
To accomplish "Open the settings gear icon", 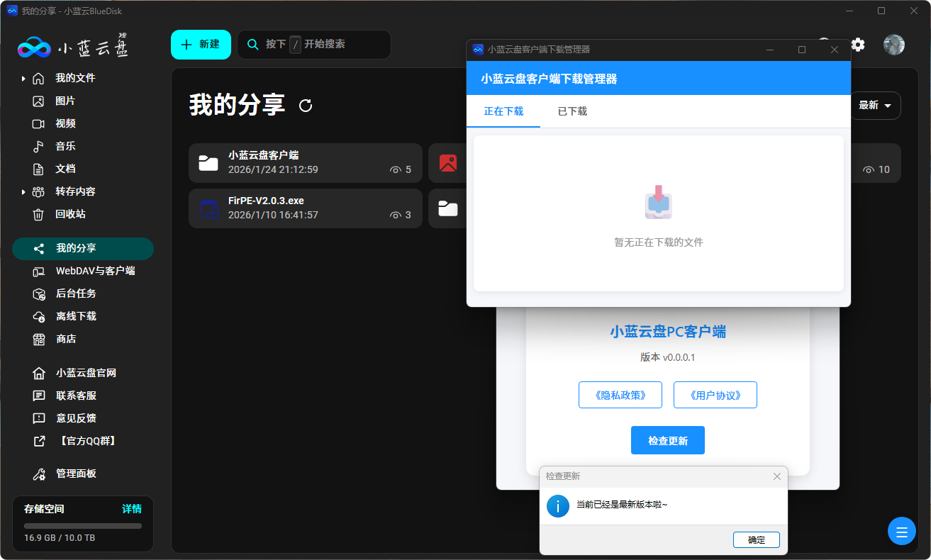I will pyautogui.click(x=858, y=45).
